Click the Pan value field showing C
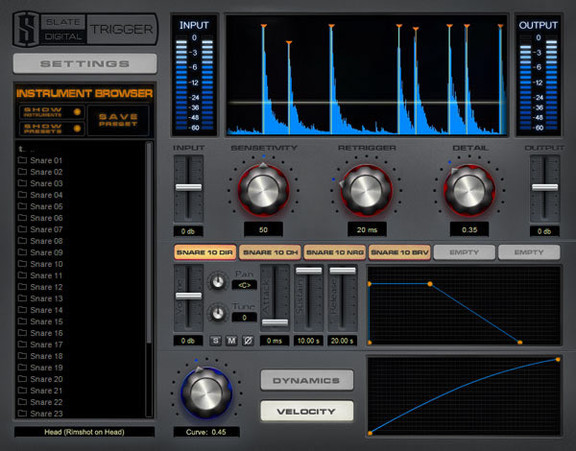Screen dimensions: 576x451 (x=244, y=285)
